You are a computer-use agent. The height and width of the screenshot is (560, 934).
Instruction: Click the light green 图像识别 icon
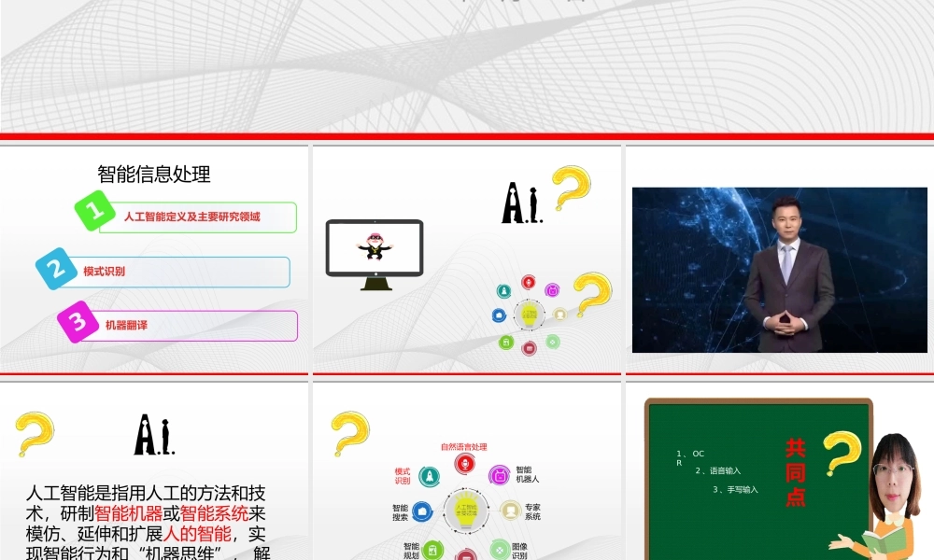[x=500, y=550]
